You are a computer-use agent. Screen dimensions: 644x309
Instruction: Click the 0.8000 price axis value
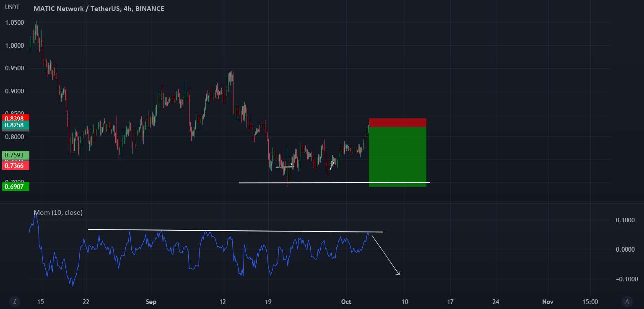(x=15, y=137)
